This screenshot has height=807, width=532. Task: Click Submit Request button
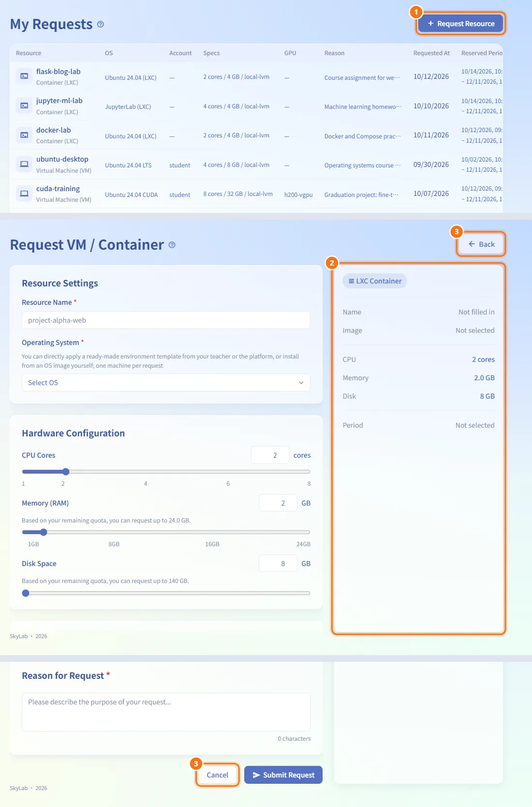(x=283, y=775)
